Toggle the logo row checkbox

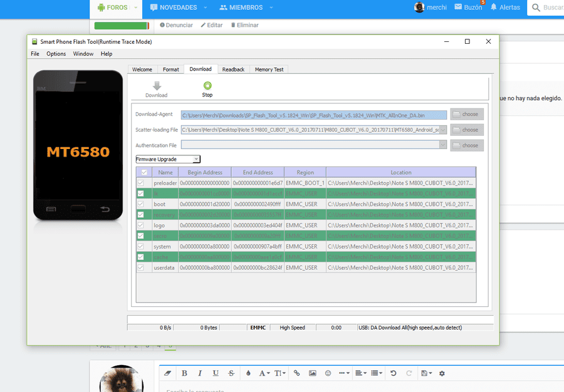pyautogui.click(x=140, y=225)
